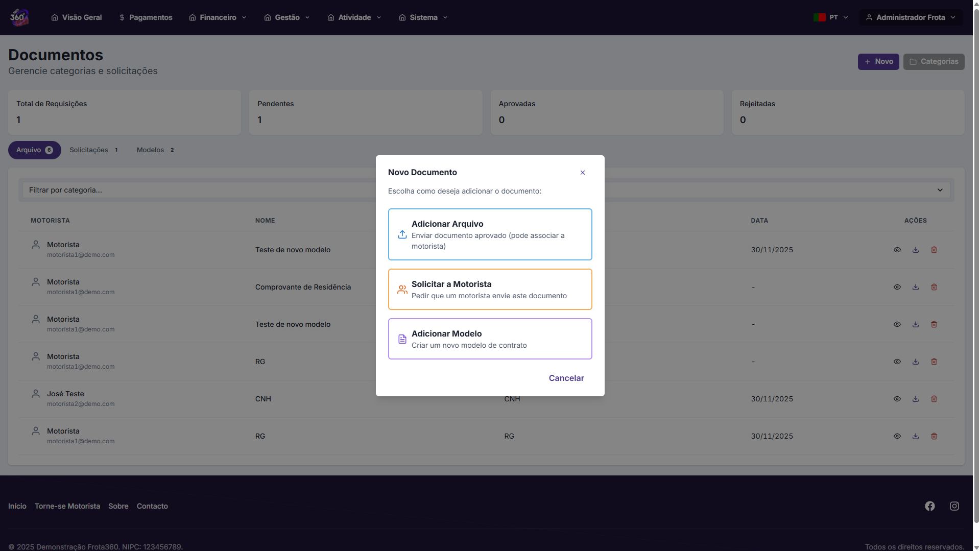Open Instagram page from footer icon
980x551 pixels.
tap(954, 506)
